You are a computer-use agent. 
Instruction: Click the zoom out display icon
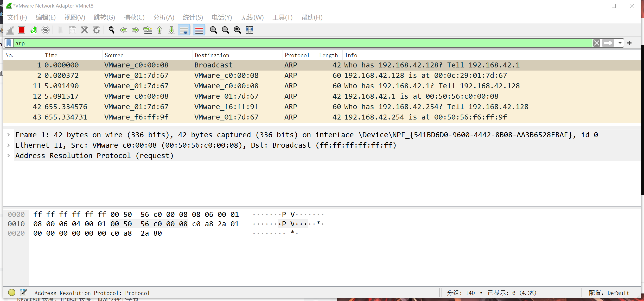click(226, 30)
